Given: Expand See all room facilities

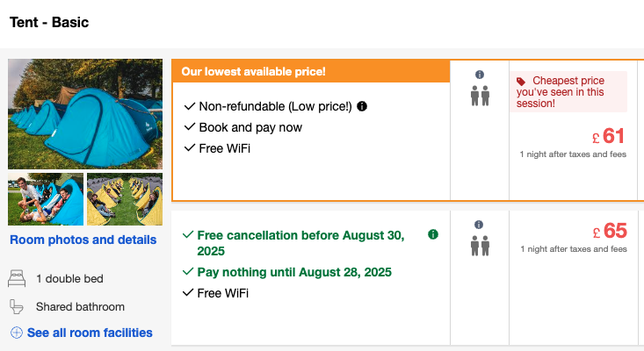Looking at the screenshot, I should point(90,333).
